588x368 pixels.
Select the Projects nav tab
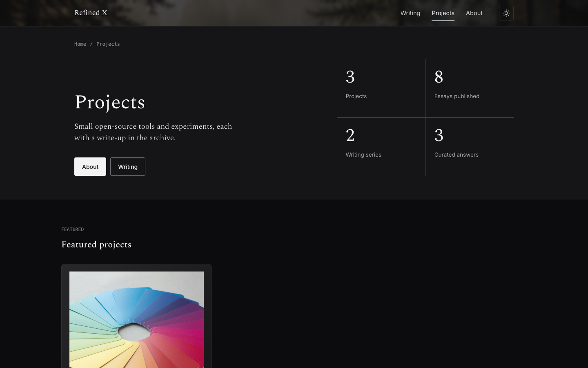(443, 13)
